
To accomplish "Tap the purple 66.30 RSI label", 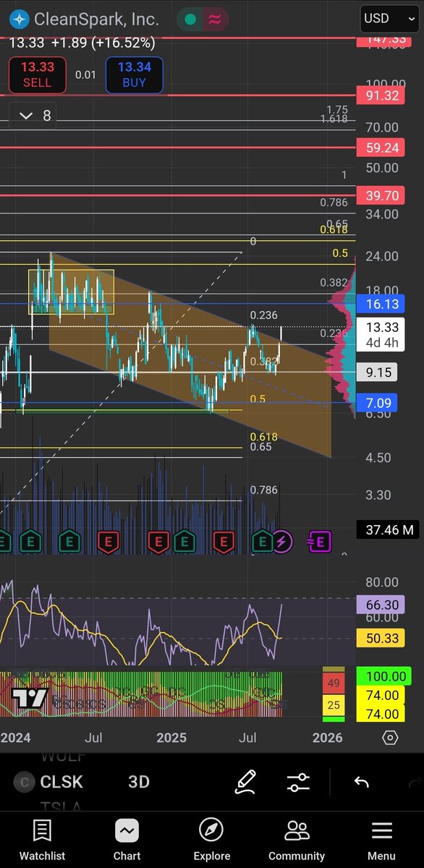I will click(x=382, y=604).
